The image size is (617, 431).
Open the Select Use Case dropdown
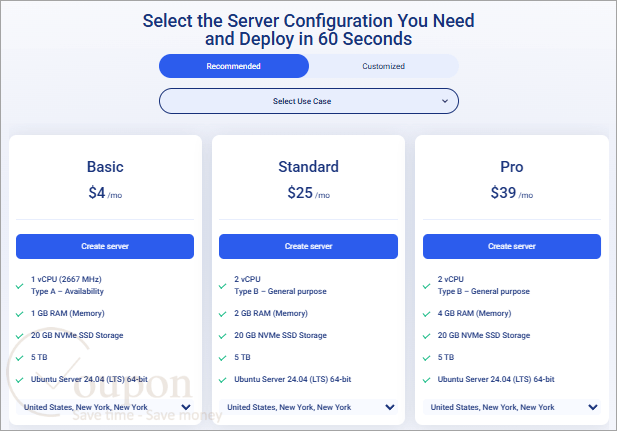309,101
